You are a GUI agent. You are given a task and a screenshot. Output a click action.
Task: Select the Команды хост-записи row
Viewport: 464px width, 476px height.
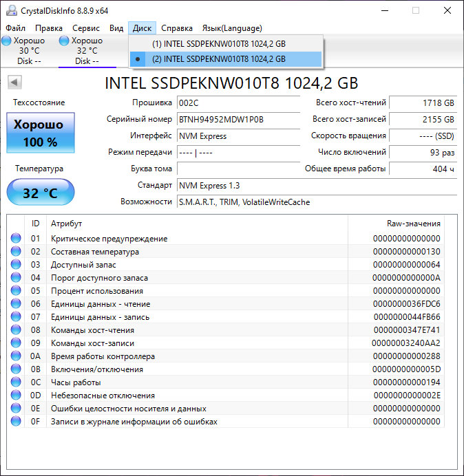point(226,343)
